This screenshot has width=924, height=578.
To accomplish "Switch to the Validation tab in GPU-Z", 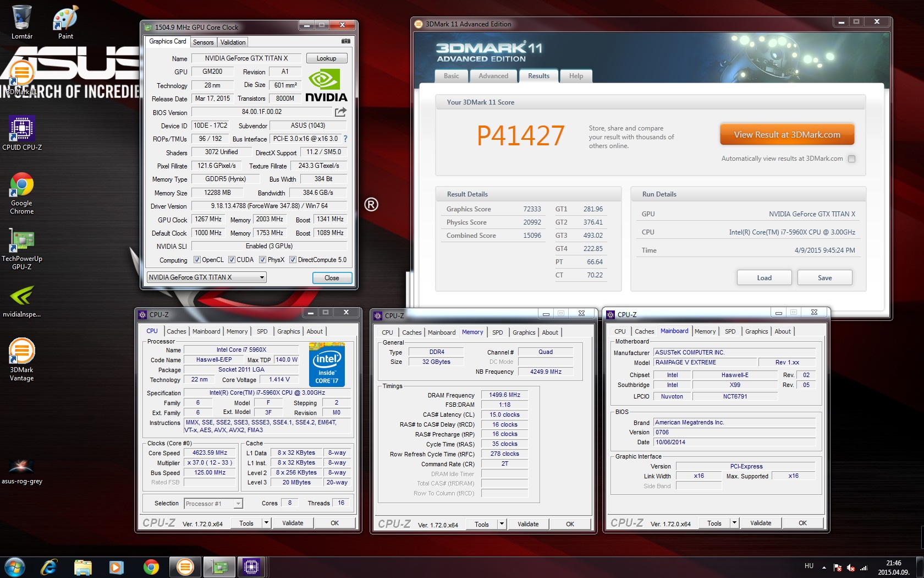I will pos(233,42).
